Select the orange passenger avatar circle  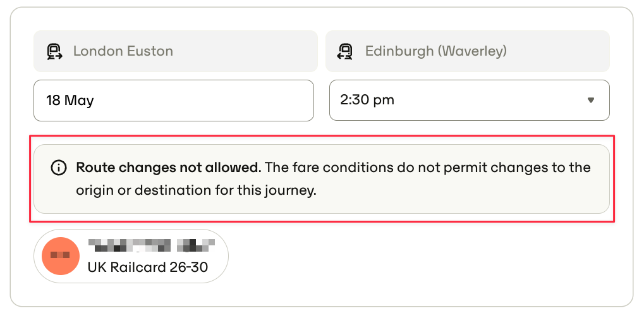pyautogui.click(x=61, y=256)
